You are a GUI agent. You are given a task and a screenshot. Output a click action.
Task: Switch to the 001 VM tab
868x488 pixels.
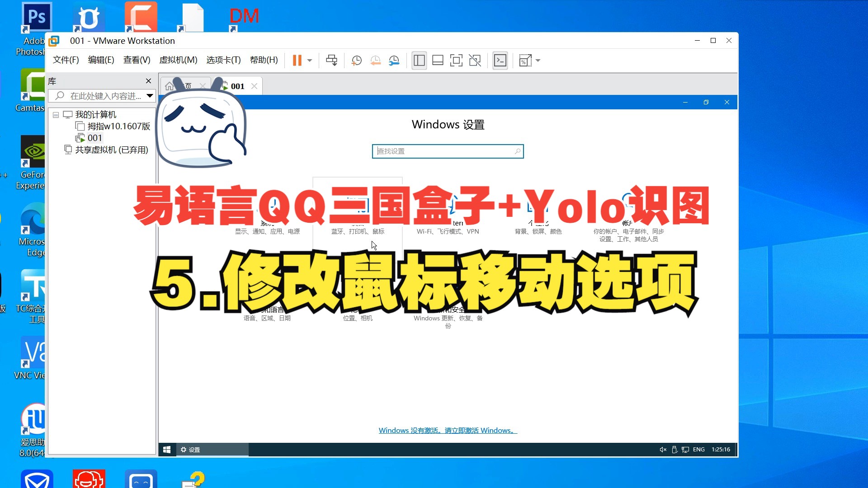tap(237, 86)
